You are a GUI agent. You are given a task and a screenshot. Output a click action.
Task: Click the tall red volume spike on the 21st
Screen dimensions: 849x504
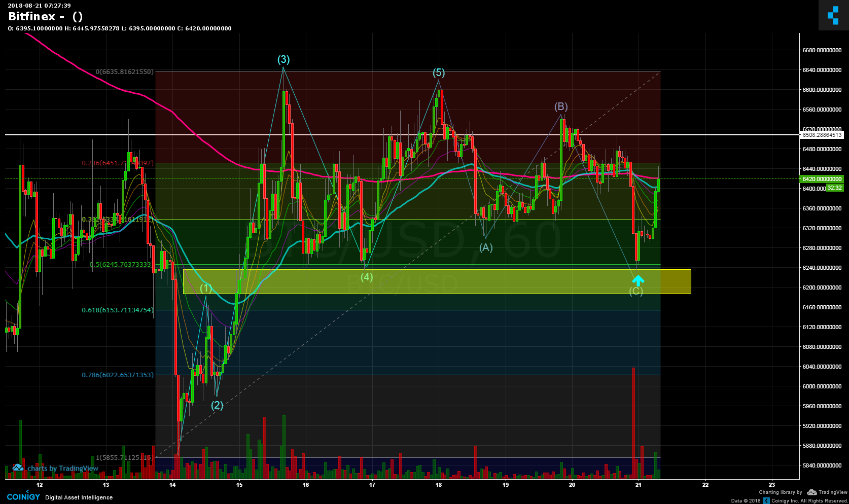(x=633, y=423)
